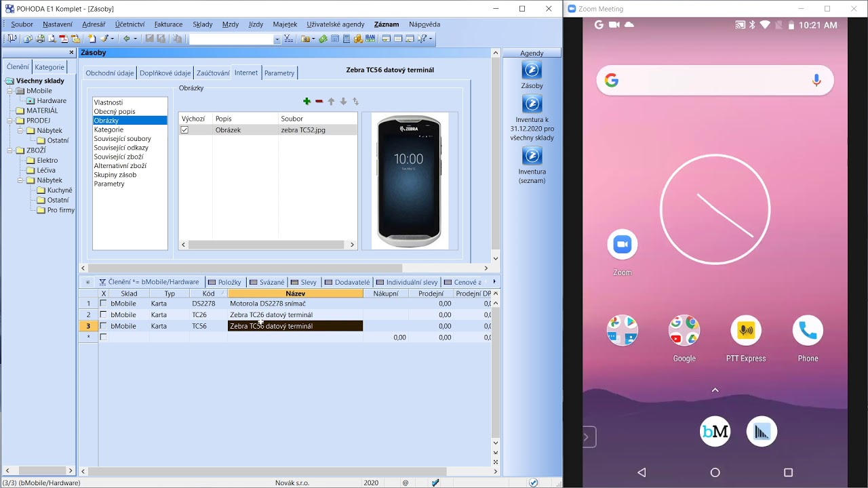Move the image down with the arrow
The width and height of the screenshot is (868, 488).
point(343,102)
